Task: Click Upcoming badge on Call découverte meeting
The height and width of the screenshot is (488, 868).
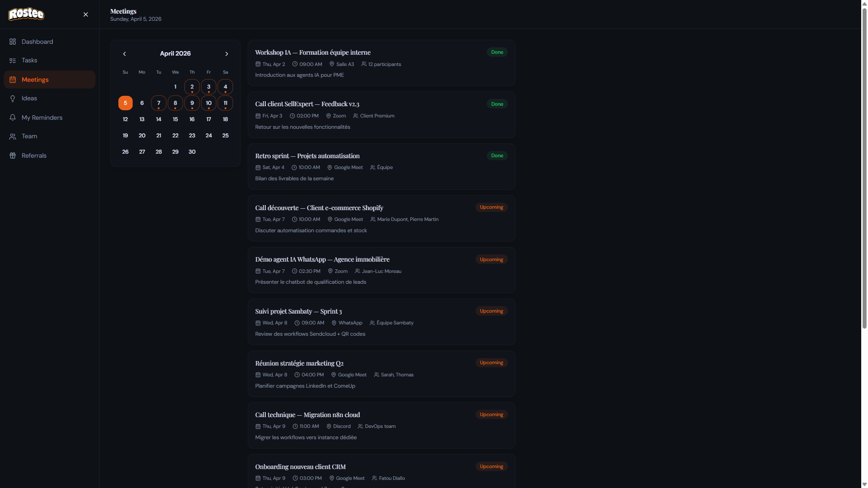Action: [x=491, y=207]
